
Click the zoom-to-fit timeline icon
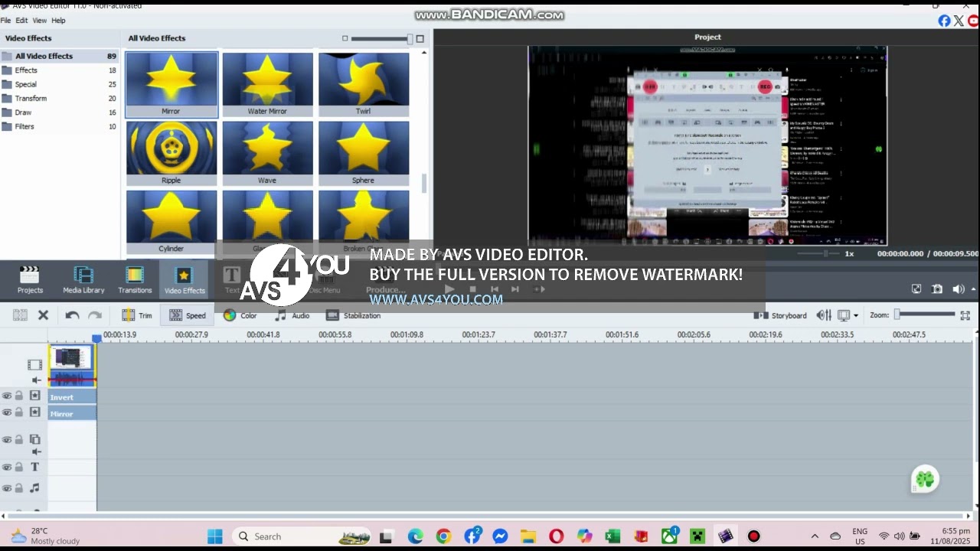click(x=965, y=315)
